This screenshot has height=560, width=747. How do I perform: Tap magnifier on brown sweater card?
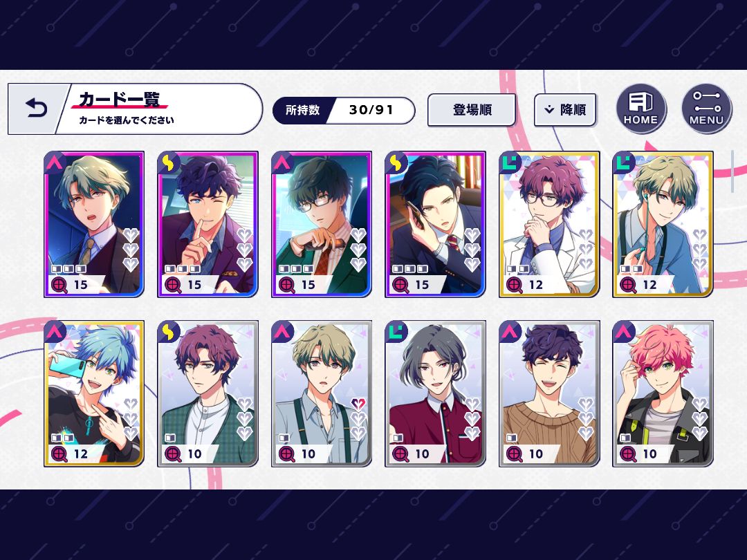(x=515, y=454)
